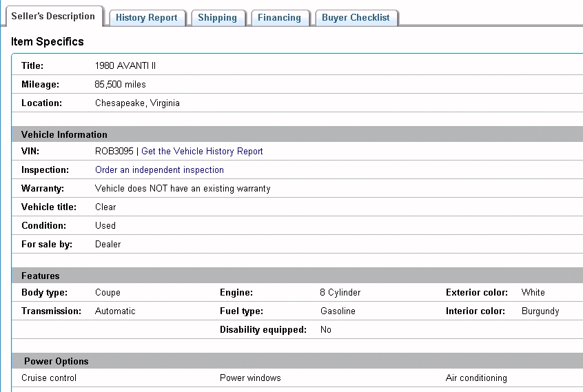
Task: Open the Shipping tab
Action: 217,18
